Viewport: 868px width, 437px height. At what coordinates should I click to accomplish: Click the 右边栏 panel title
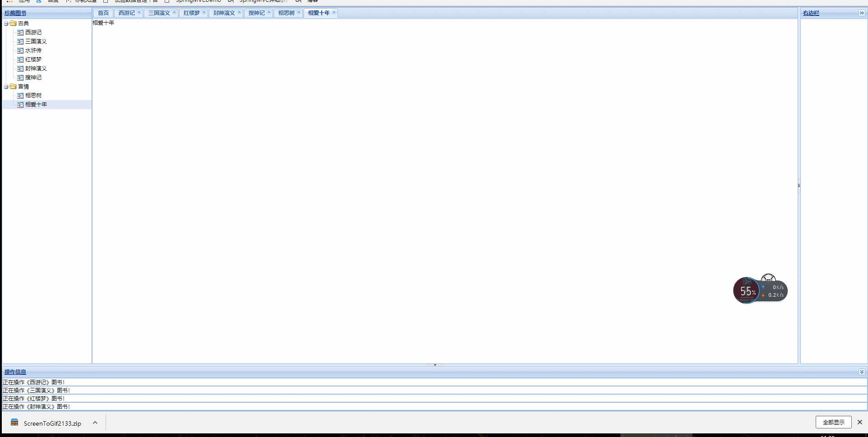tap(811, 13)
